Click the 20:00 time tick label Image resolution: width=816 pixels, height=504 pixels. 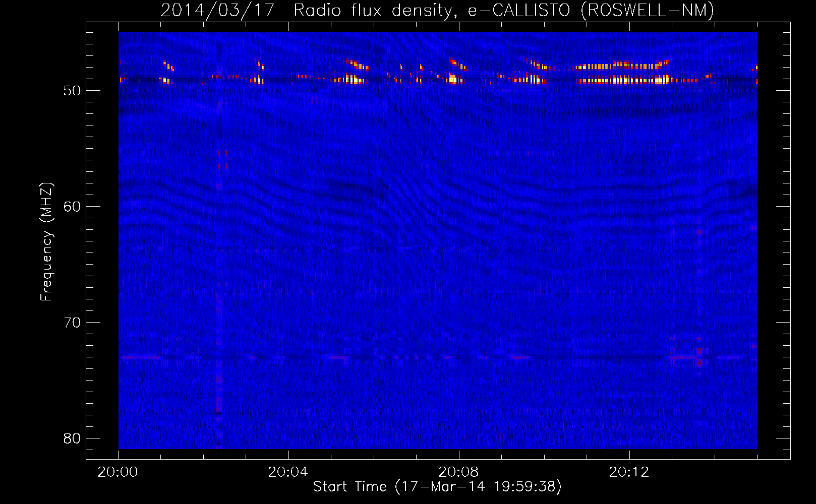tap(118, 472)
